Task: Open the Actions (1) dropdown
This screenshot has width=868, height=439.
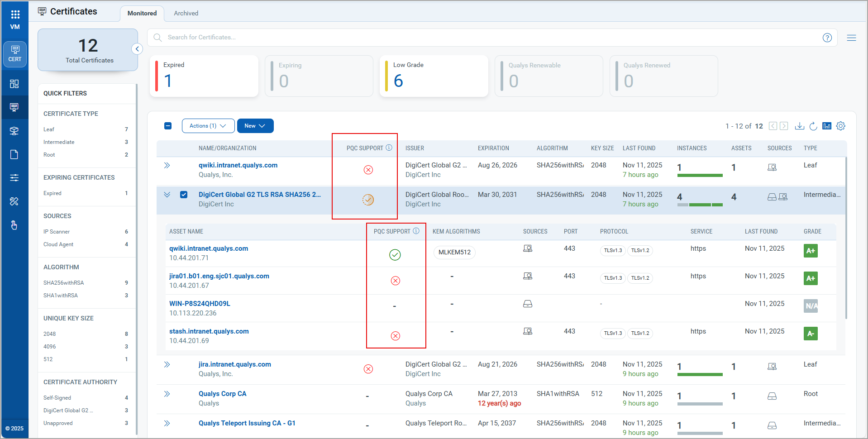Action: 208,126
